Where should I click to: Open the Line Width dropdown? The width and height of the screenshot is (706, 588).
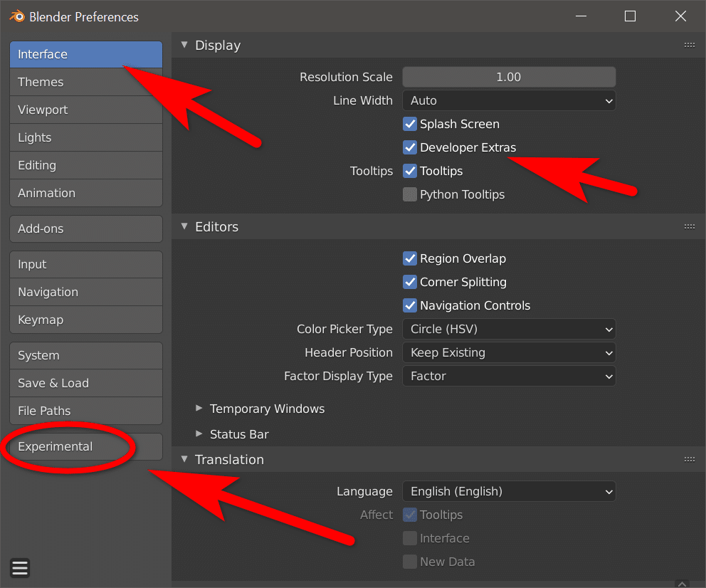click(509, 100)
